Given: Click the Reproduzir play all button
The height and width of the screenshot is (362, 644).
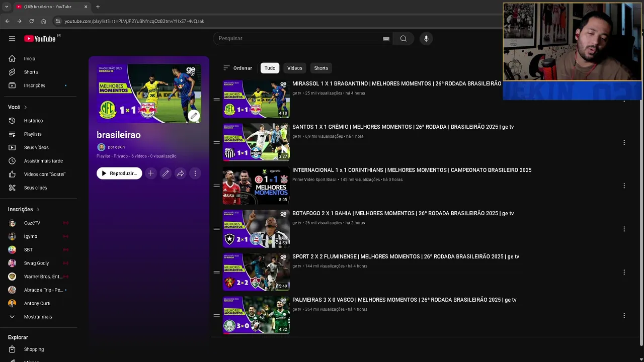Looking at the screenshot, I should pyautogui.click(x=119, y=173).
